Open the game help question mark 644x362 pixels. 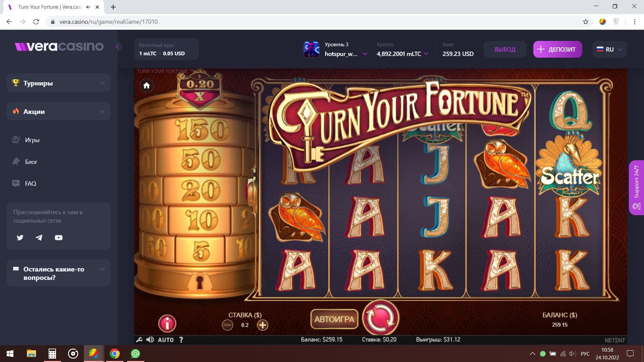[181, 340]
